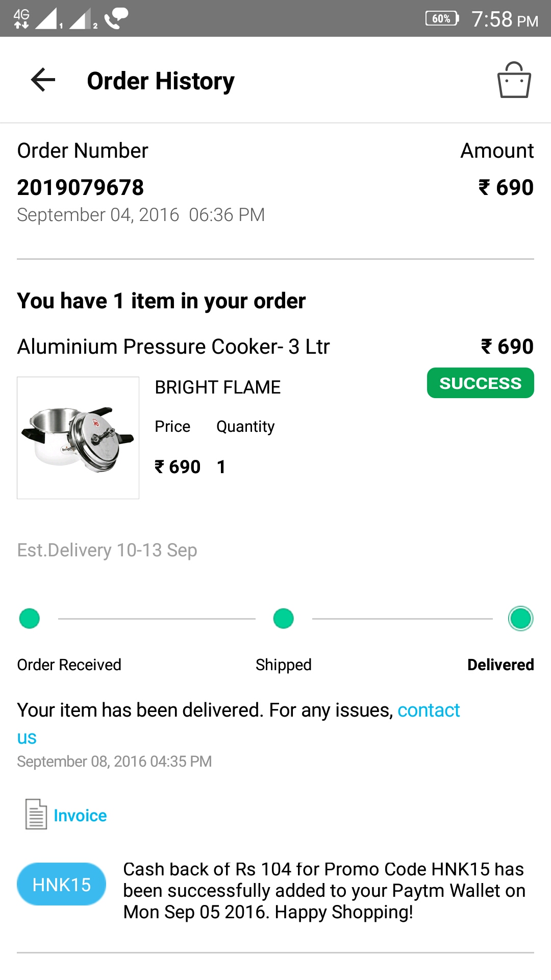Tap the invoice document icon
Image resolution: width=551 pixels, height=980 pixels.
(x=36, y=814)
